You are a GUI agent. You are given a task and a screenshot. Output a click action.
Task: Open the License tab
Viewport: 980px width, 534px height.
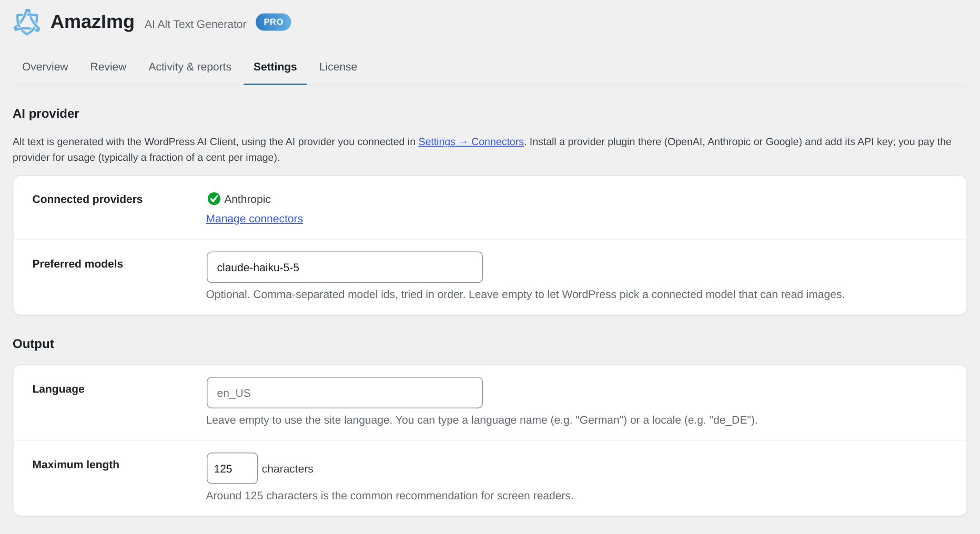(338, 67)
